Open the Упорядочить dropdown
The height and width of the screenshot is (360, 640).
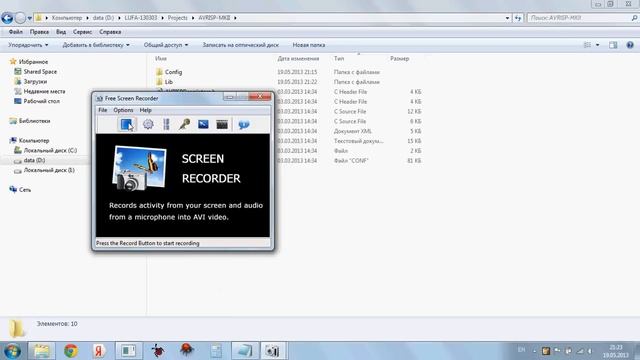28,45
